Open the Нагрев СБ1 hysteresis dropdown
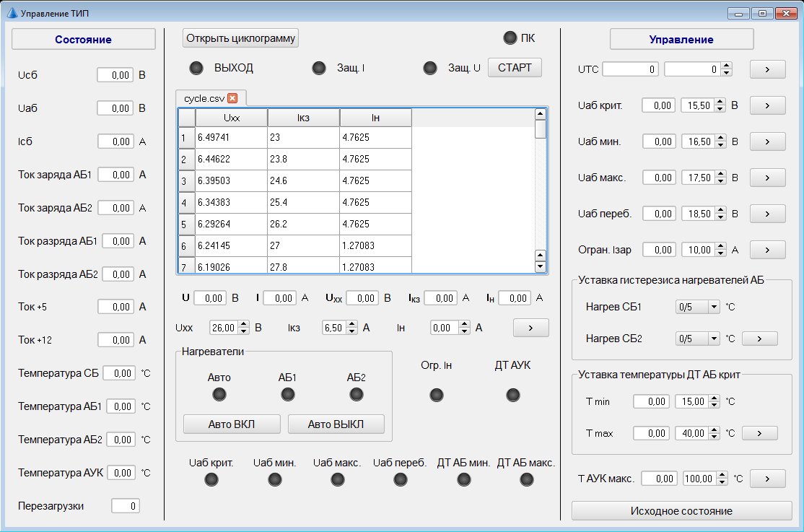 (x=698, y=307)
